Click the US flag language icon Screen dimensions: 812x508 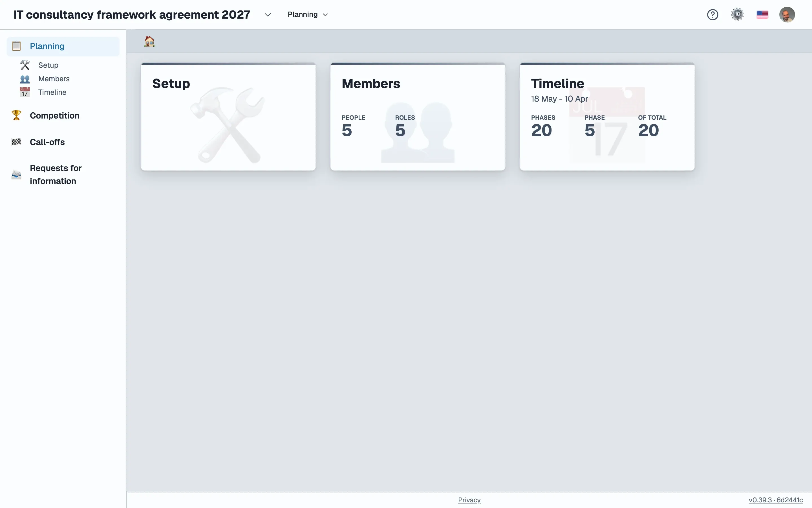pyautogui.click(x=762, y=15)
